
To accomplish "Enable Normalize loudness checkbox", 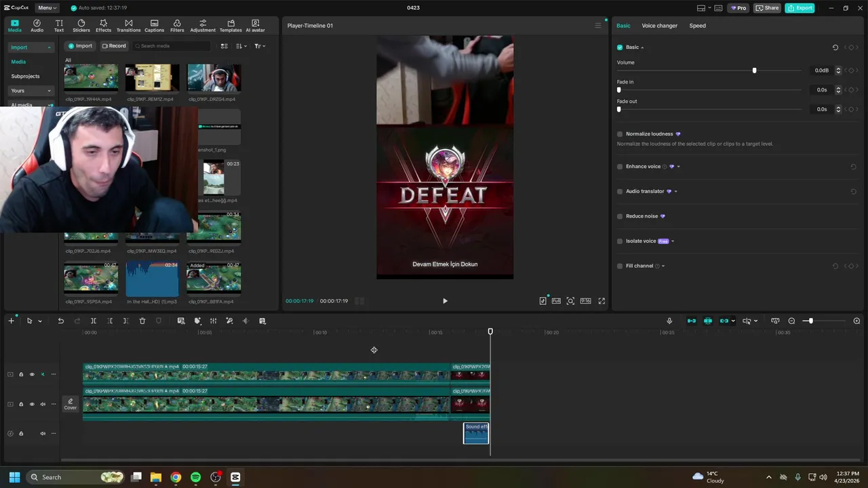I will point(620,134).
